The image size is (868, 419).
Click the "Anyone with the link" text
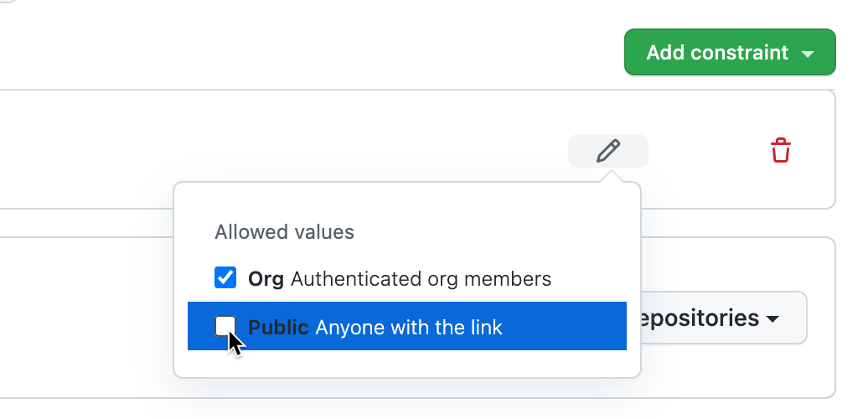coord(409,327)
